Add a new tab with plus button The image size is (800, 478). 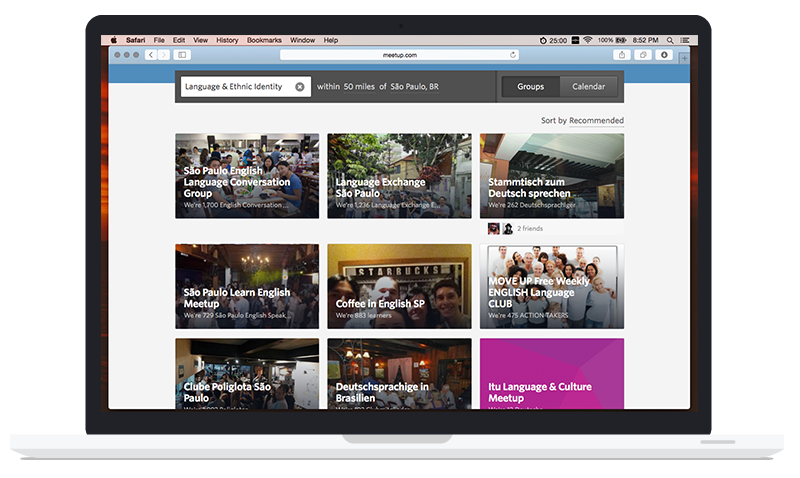(684, 59)
